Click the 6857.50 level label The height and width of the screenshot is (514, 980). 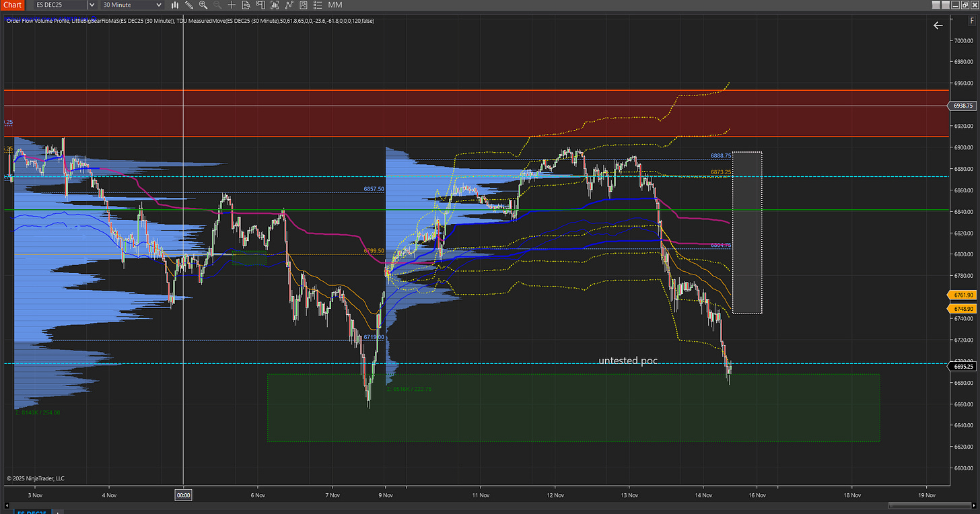[374, 189]
